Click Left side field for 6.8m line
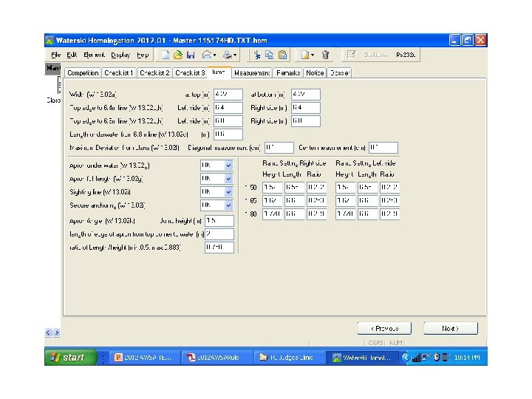Screen dimensions: 532x399 [x=228, y=120]
